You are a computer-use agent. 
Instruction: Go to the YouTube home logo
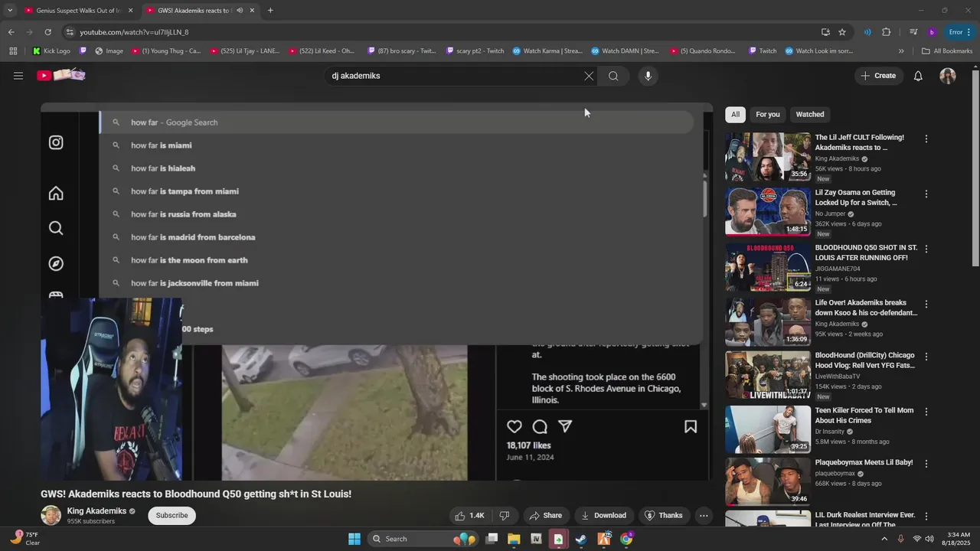[60, 75]
